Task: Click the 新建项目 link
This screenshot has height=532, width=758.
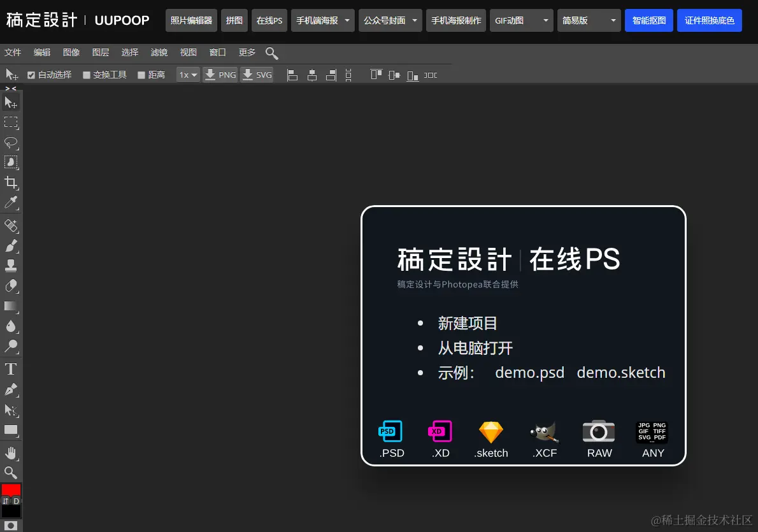Action: (468, 323)
